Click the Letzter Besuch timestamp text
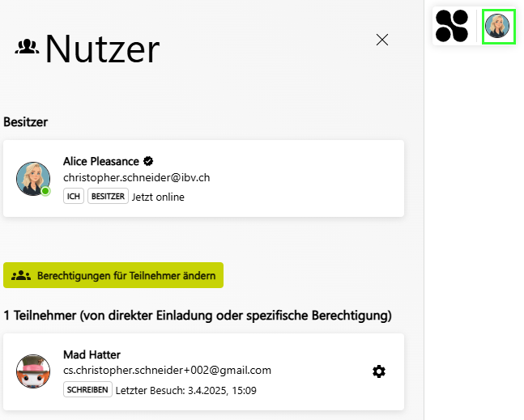This screenshot has width=524, height=420. [185, 390]
